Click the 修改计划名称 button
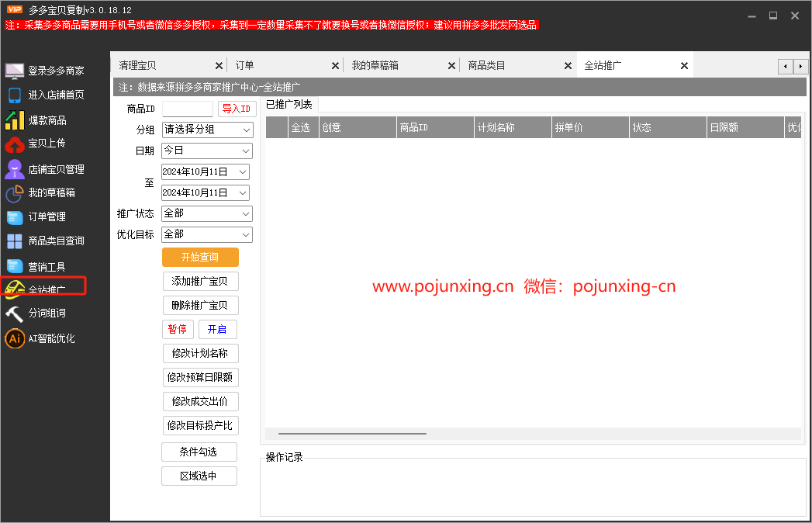Screen dimensions: 812x523 pyautogui.click(x=200, y=354)
